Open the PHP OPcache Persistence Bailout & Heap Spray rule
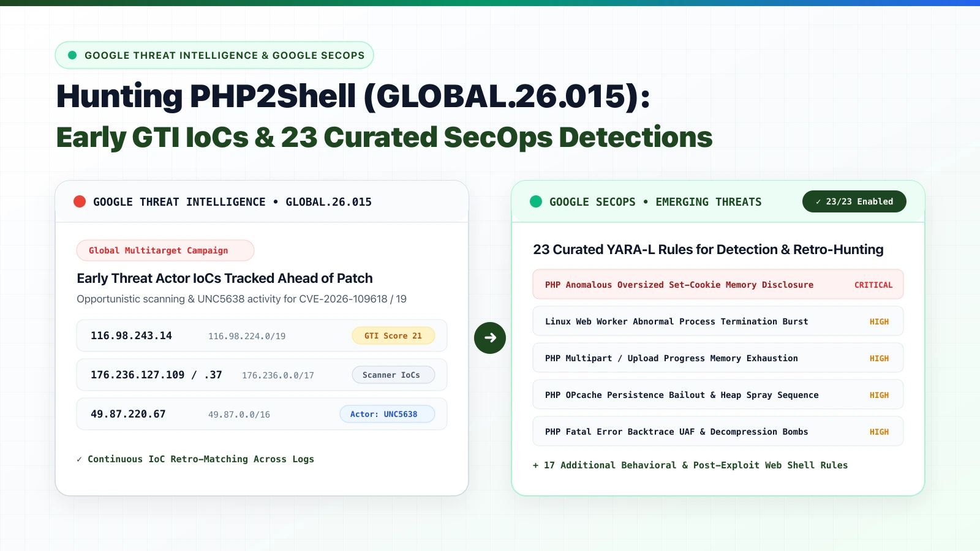980x551 pixels. click(x=718, y=395)
